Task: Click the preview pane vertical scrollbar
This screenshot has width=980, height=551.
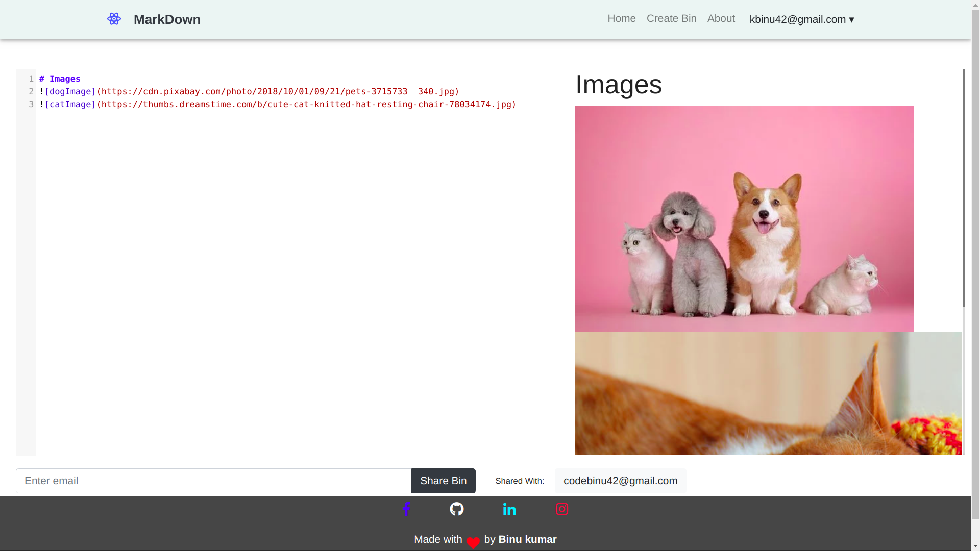Action: click(964, 189)
